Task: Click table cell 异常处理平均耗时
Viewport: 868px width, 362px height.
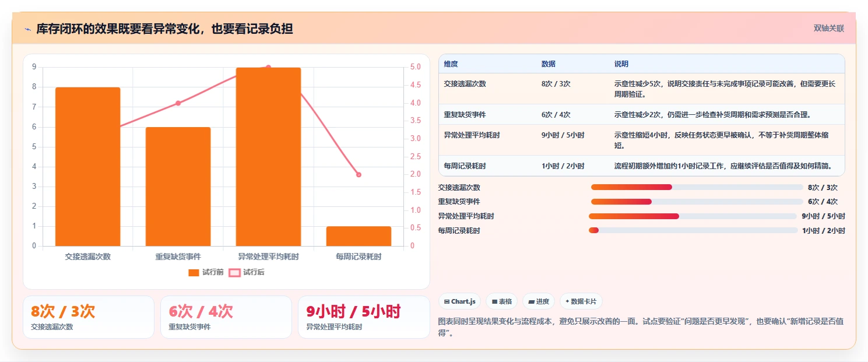Action: [472, 135]
